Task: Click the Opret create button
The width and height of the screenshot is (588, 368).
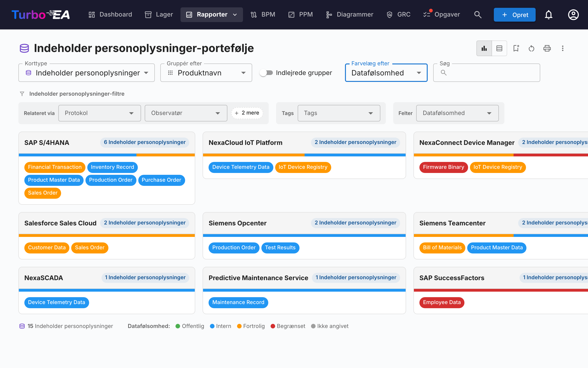Action: 514,14
